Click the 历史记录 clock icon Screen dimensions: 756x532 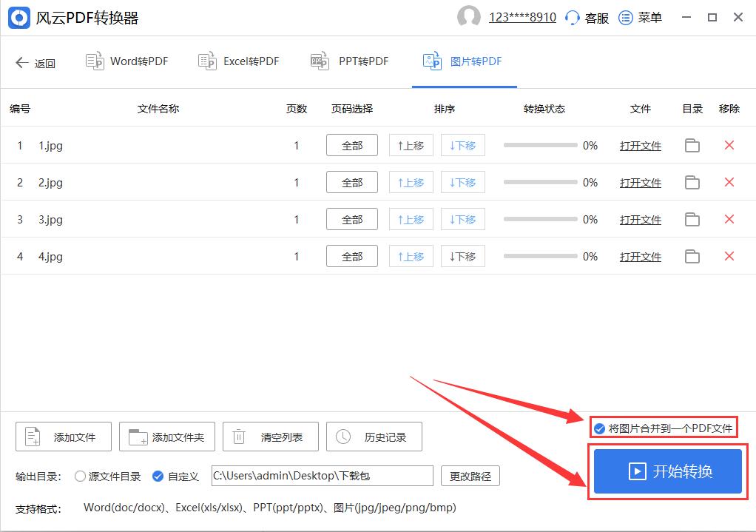pos(342,437)
